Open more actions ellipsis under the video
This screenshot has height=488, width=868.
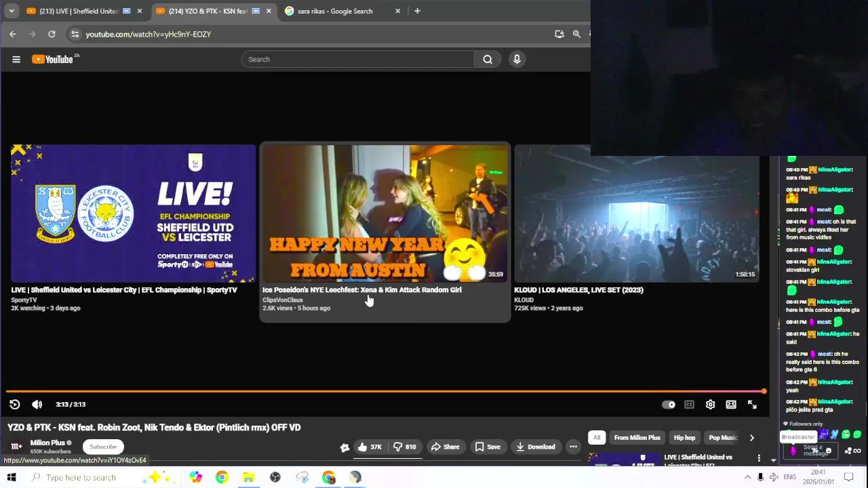[573, 447]
